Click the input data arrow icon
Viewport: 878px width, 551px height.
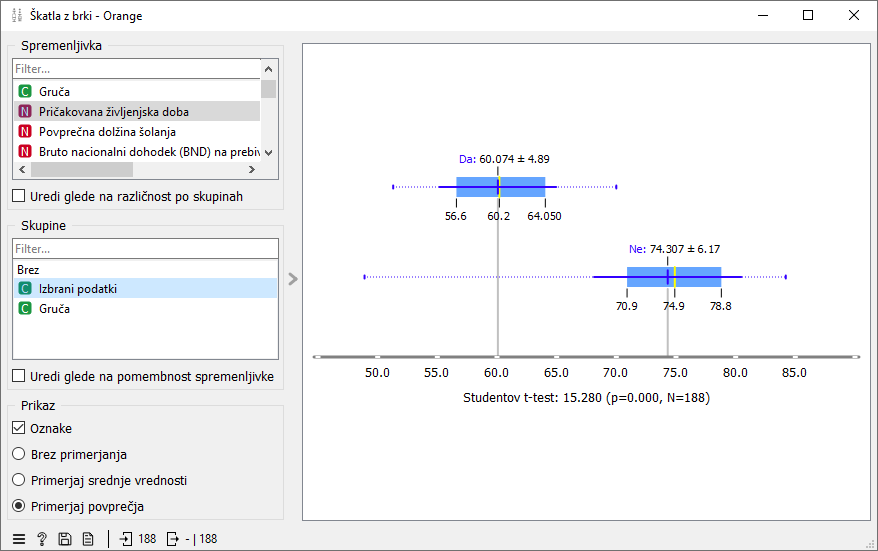click(126, 539)
